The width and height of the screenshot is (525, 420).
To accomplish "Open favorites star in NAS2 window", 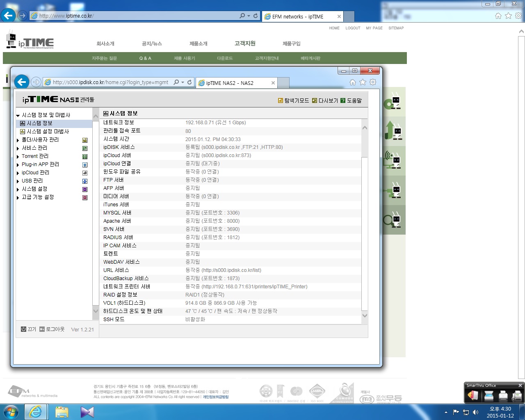I will pos(363,82).
